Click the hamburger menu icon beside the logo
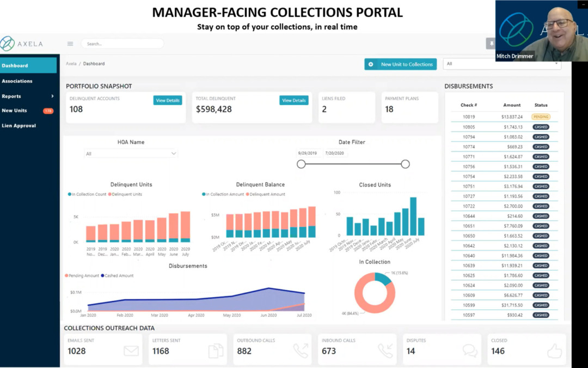588x368 pixels. (70, 44)
